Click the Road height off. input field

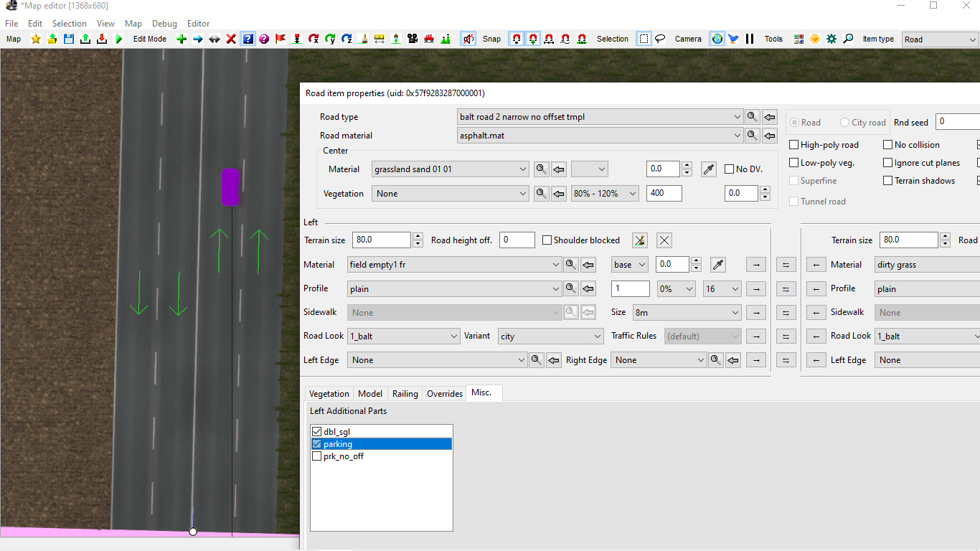pyautogui.click(x=517, y=240)
